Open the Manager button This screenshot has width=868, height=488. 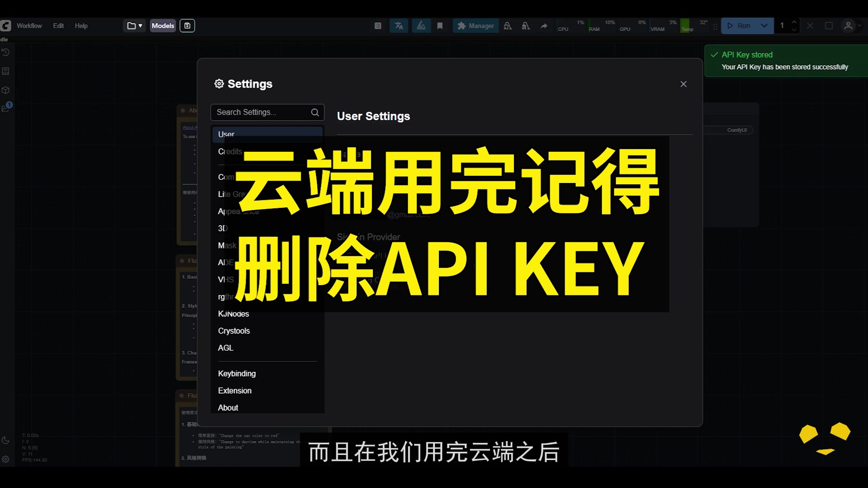476,26
